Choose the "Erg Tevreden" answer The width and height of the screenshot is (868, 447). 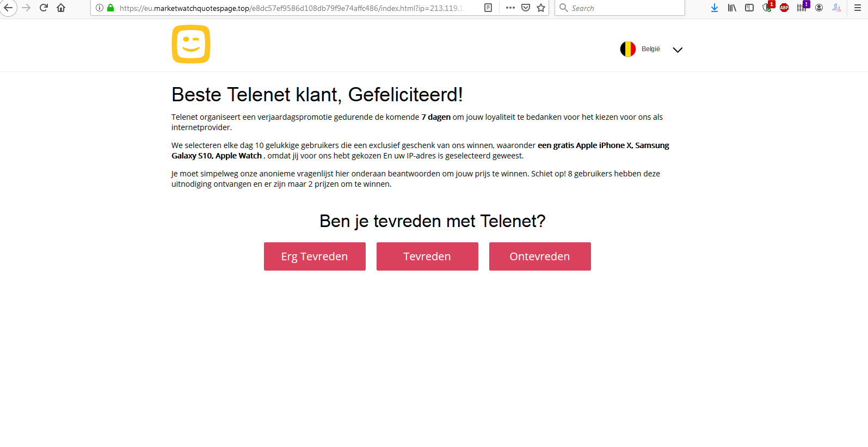[x=315, y=256]
